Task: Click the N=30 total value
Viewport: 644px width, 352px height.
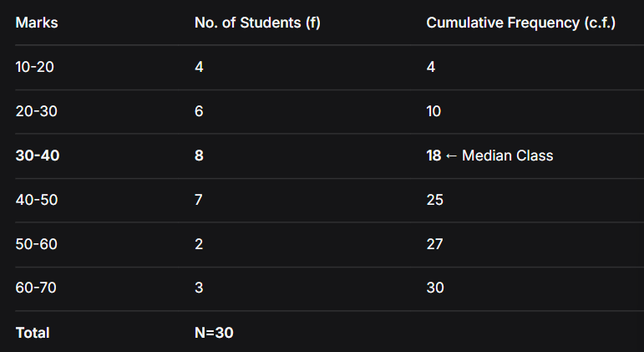Action: pos(214,333)
